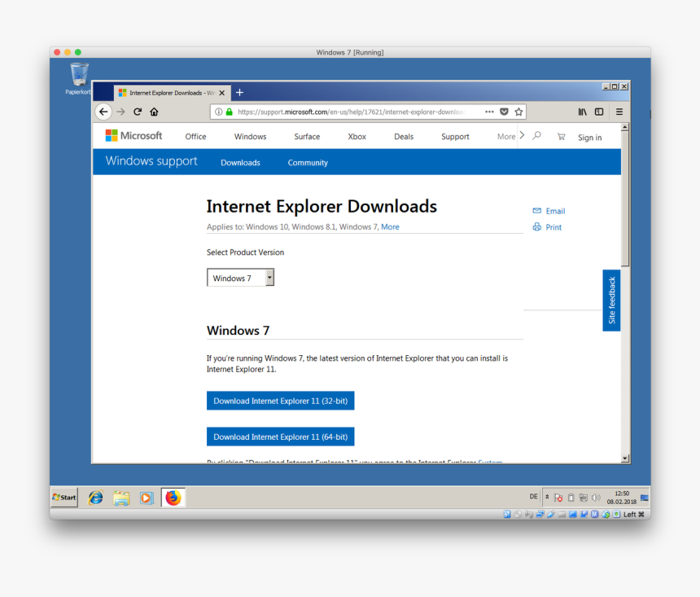The width and height of the screenshot is (700, 597).
Task: Launch Internet Explorer from taskbar
Action: pyautogui.click(x=95, y=498)
